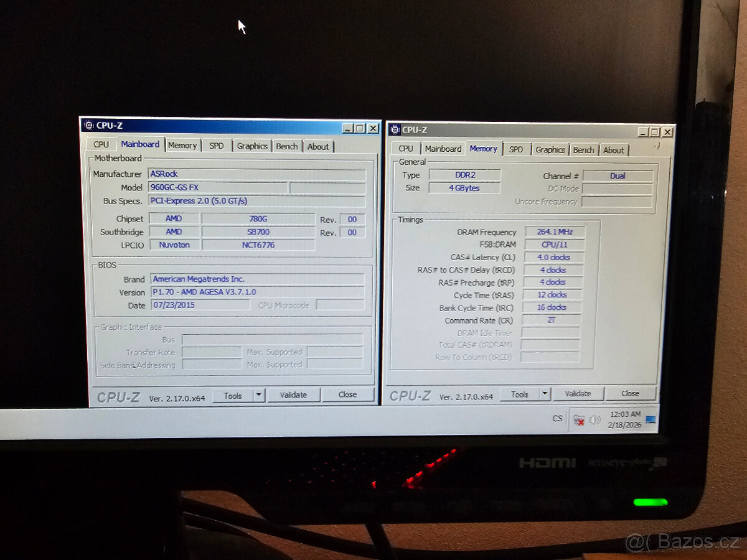Select the CPU tab in left window
747x560 pixels.
(101, 144)
